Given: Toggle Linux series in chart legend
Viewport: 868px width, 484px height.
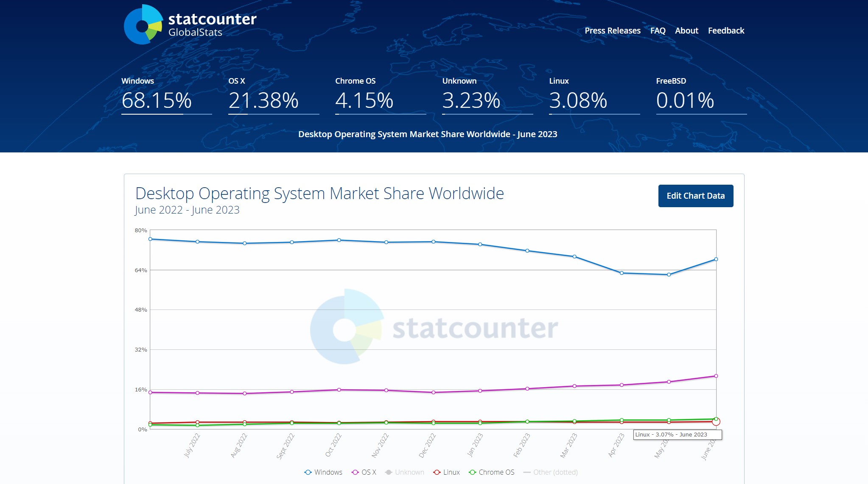Looking at the screenshot, I should [x=446, y=472].
